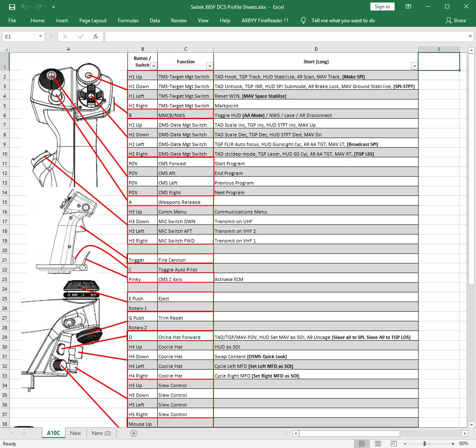
Task: Click the zoom in plus icon
Action: [453, 443]
